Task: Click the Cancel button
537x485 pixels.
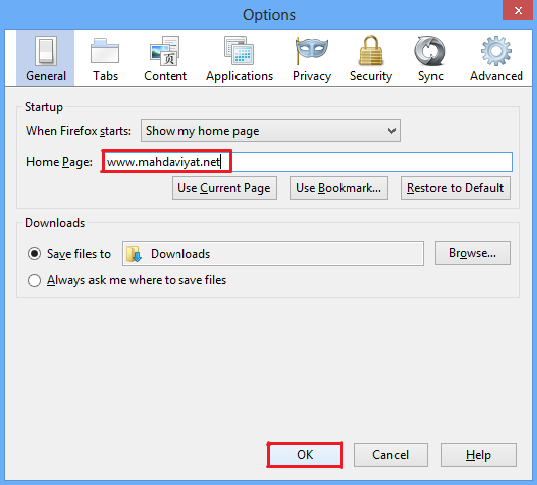Action: click(x=391, y=455)
